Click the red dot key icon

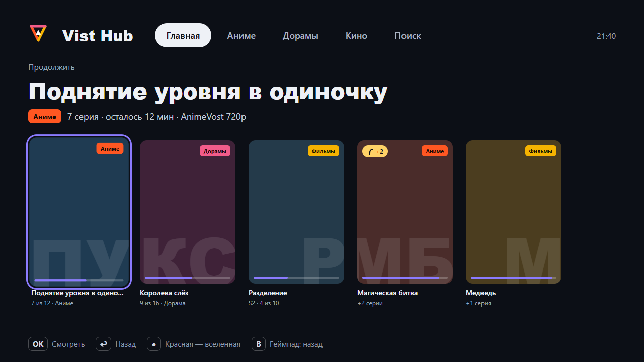point(153,344)
